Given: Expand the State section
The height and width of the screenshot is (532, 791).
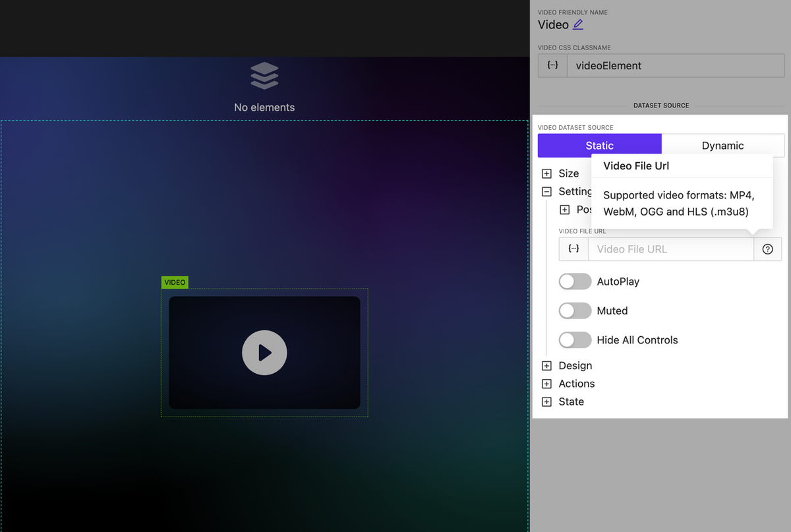Looking at the screenshot, I should pyautogui.click(x=546, y=401).
